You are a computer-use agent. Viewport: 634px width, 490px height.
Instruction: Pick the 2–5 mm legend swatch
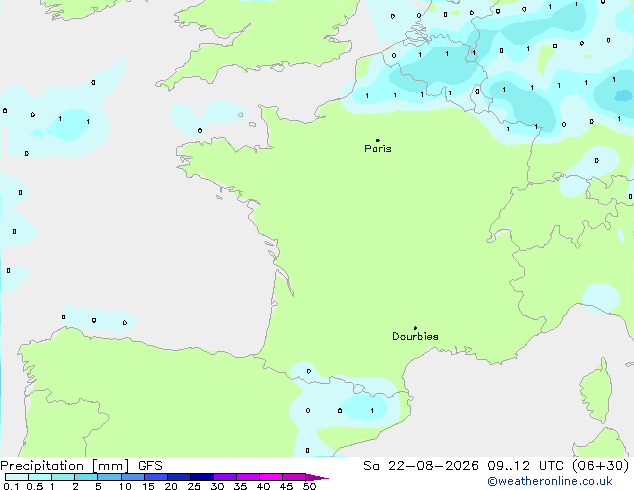86,477
